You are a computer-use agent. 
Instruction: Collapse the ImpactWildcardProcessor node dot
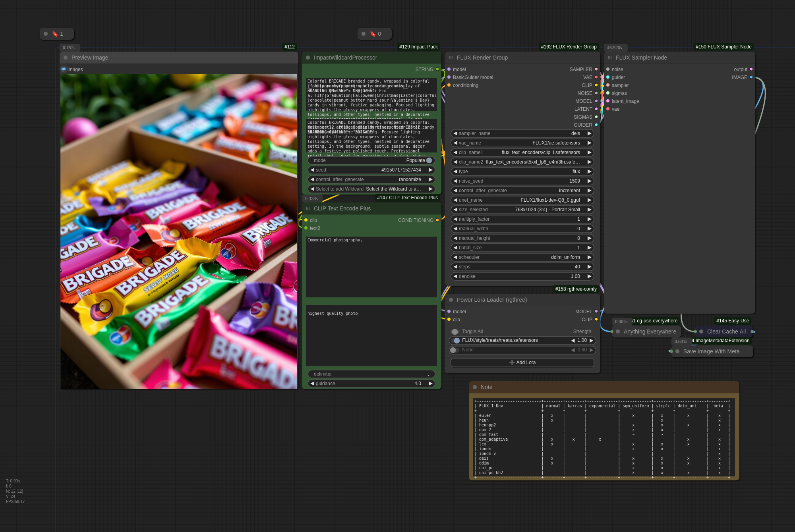[x=308, y=58]
